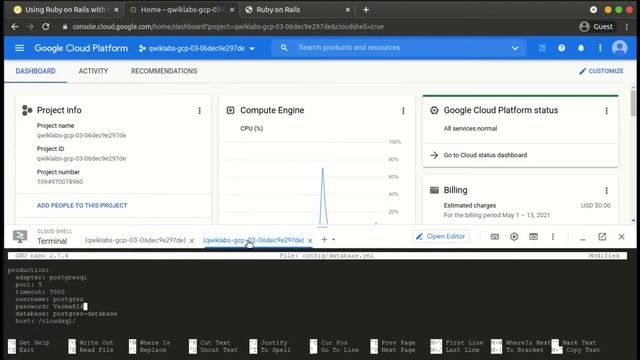
Task: Select the first Cloud Shell session tab
Action: click(135, 240)
